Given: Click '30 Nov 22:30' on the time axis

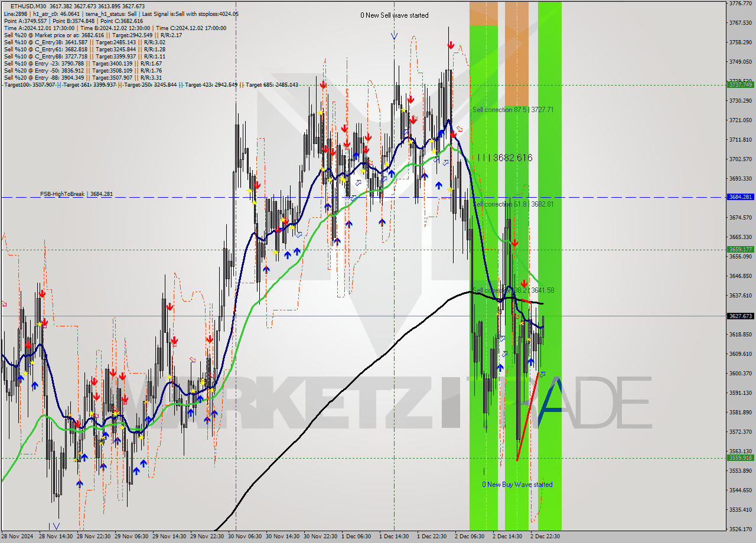Looking at the screenshot, I should (x=321, y=537).
